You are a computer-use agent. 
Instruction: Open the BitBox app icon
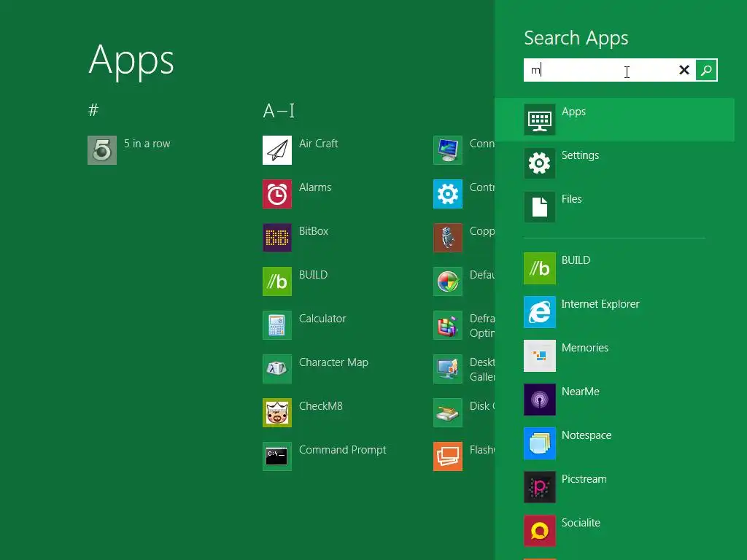pyautogui.click(x=276, y=238)
